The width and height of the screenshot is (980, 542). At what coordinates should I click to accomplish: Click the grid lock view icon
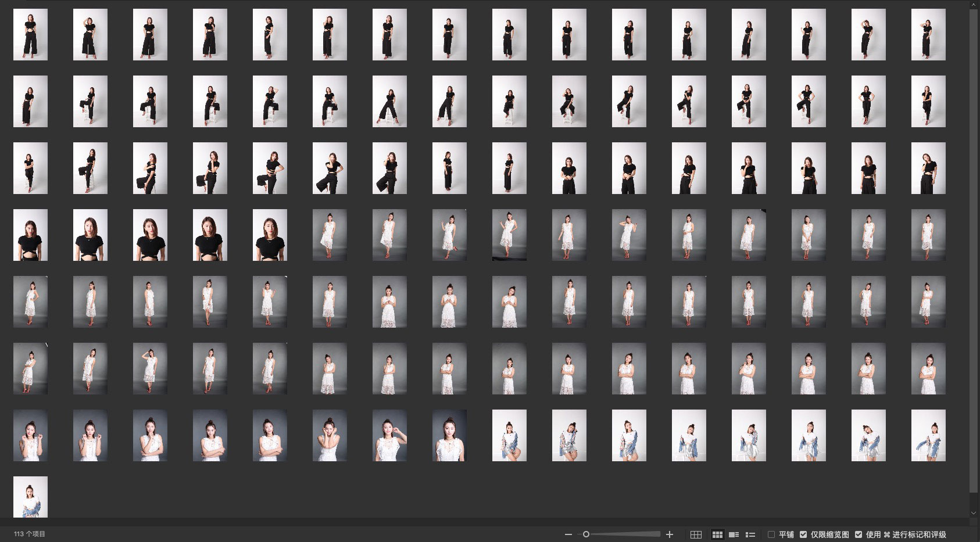point(696,534)
